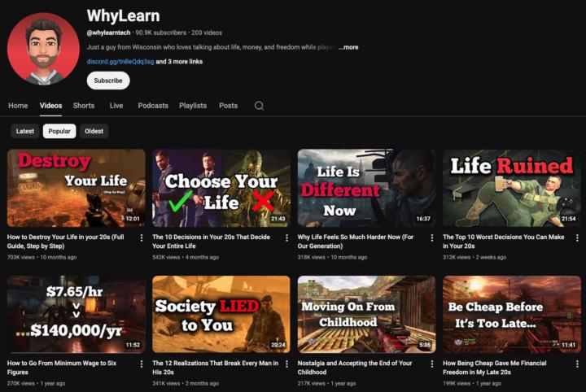Open options menu for '12 Realizations' video
The height and width of the screenshot is (392, 586).
pyautogui.click(x=286, y=364)
